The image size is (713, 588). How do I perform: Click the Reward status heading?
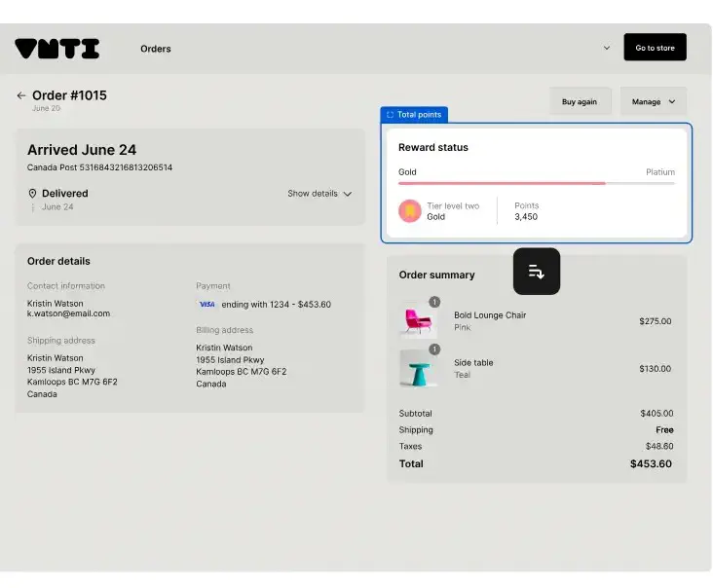432,147
